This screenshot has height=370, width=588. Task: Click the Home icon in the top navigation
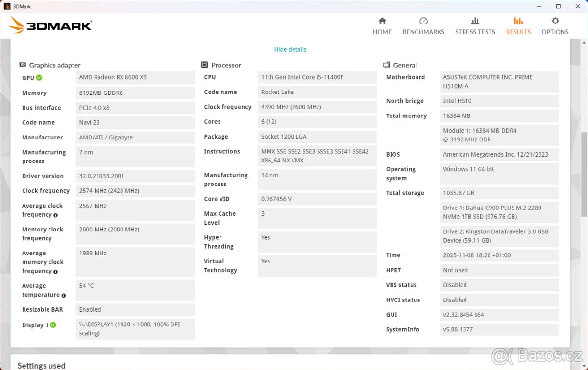(x=382, y=21)
